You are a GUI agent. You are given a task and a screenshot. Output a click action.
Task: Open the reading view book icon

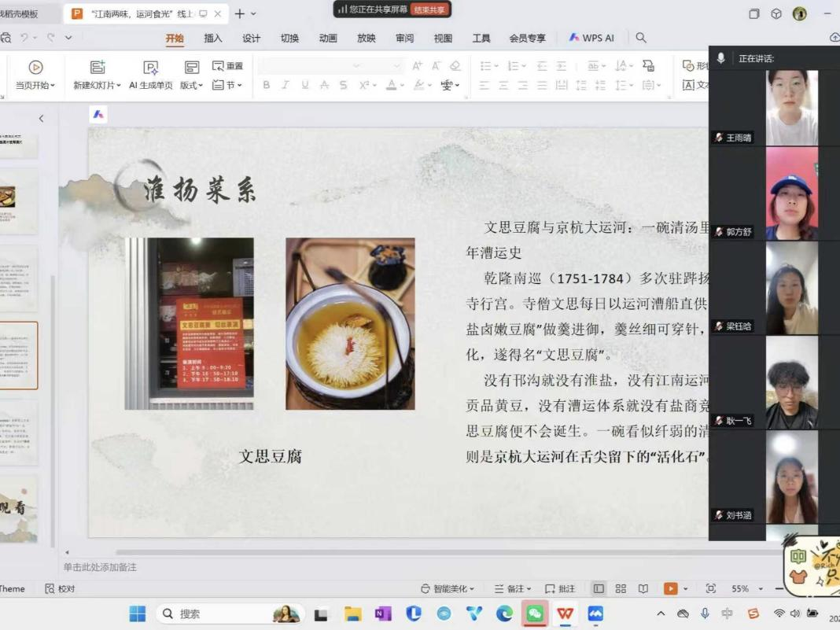click(643, 588)
